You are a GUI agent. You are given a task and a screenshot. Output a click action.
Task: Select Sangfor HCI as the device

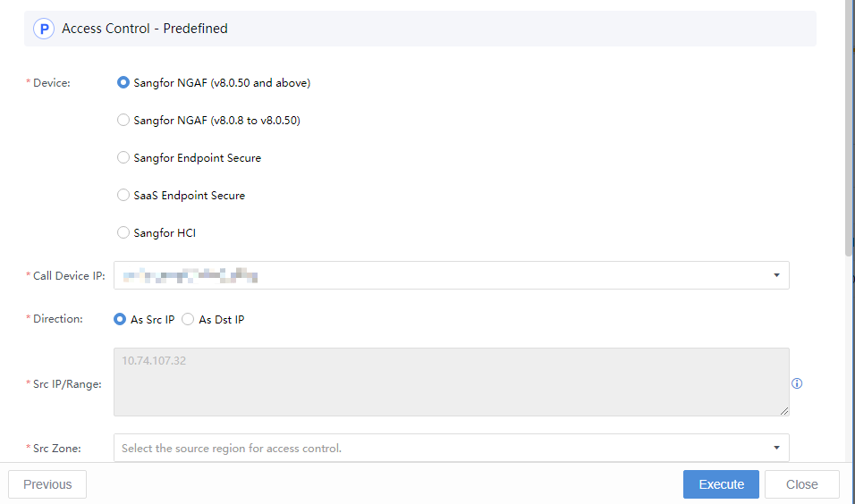coord(124,233)
